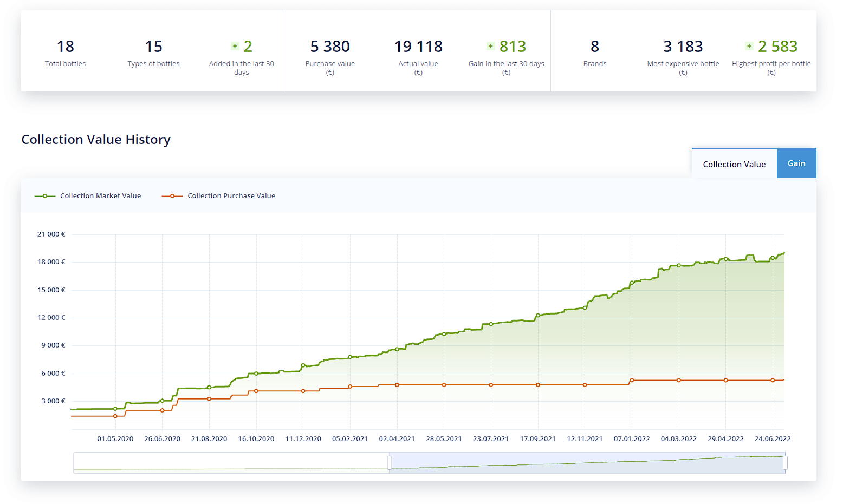Click market value marker at 04.03.2022
This screenshot has height=504, width=843.
[679, 265]
